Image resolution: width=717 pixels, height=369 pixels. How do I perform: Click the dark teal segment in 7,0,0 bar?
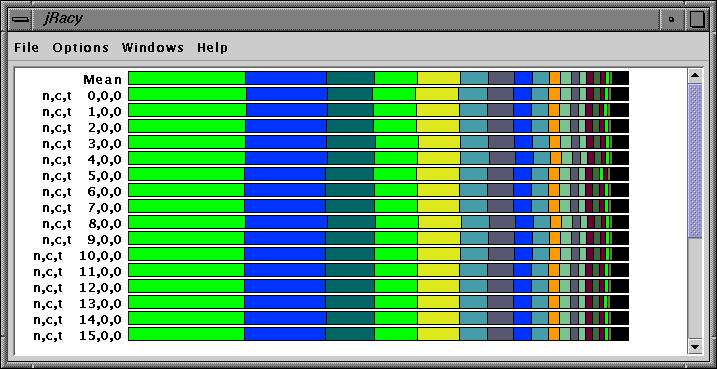point(350,206)
